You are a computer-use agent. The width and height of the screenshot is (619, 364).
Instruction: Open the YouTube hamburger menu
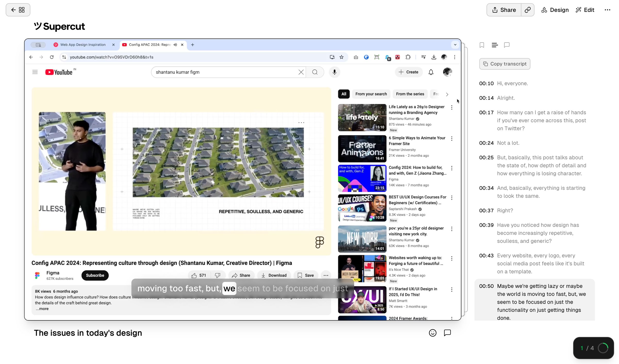[x=35, y=72]
